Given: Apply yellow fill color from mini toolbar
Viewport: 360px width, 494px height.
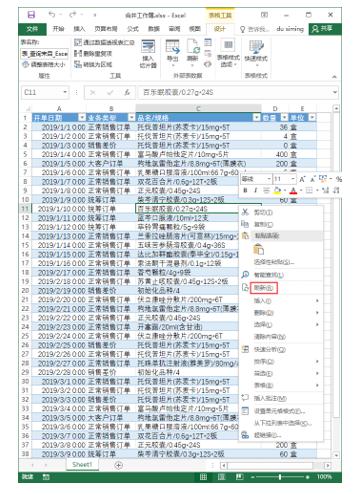Looking at the screenshot, I should point(277,190).
